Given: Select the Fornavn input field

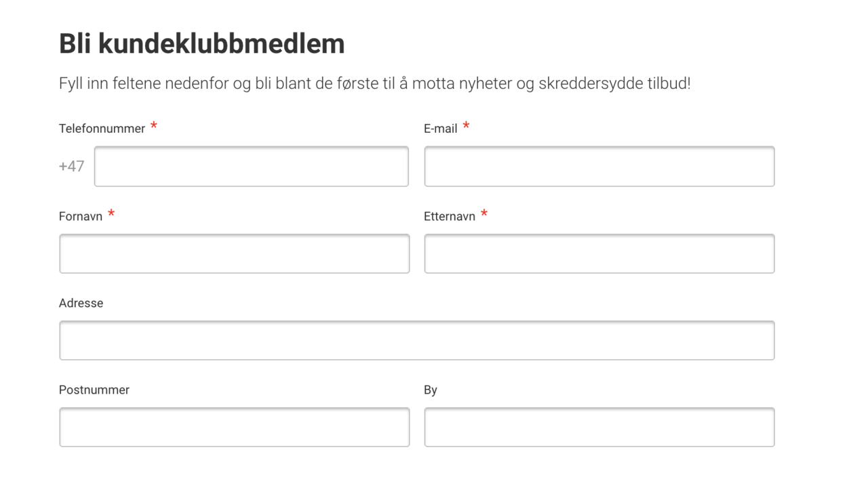Looking at the screenshot, I should [x=234, y=253].
